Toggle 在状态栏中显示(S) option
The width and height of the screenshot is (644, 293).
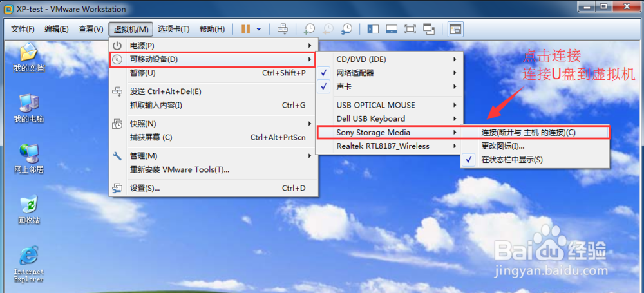pyautogui.click(x=535, y=160)
